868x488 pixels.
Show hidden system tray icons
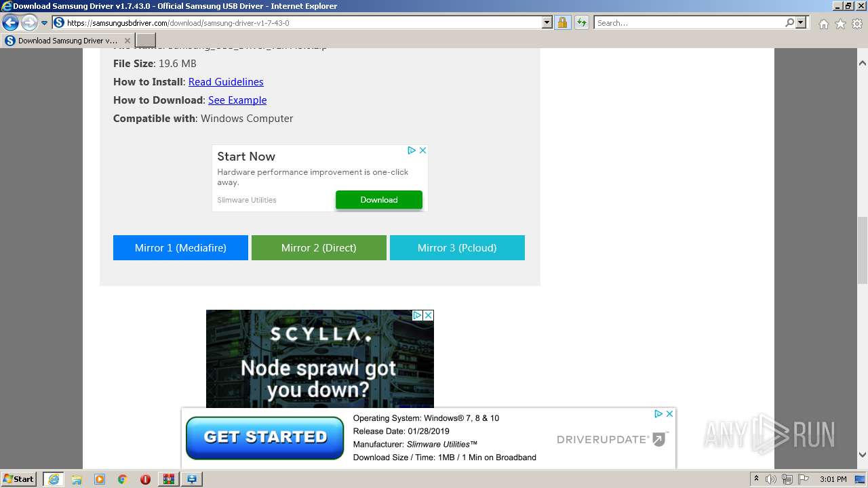click(757, 479)
